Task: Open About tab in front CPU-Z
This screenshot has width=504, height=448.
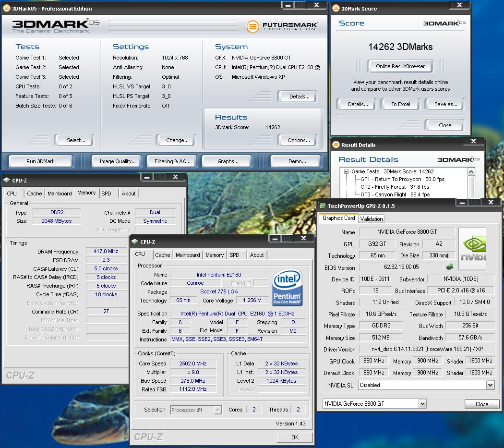Action: click(256, 255)
